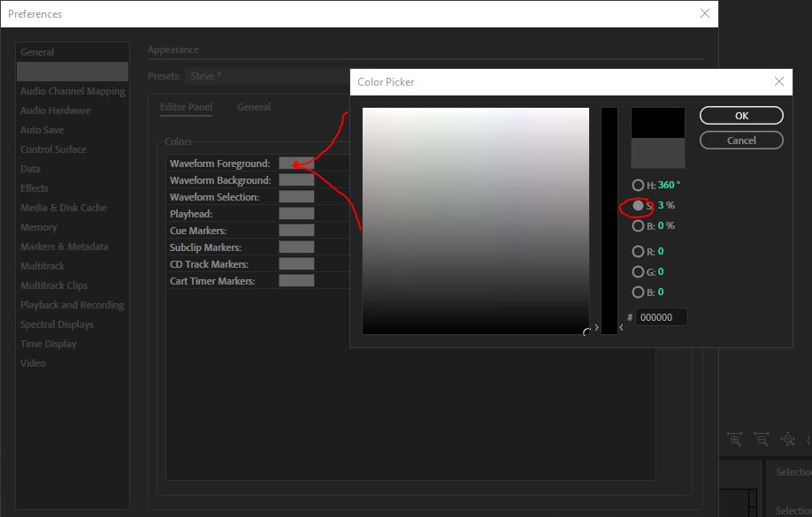Viewport: 812px width, 517px height.
Task: Select the S saturation radio button
Action: point(639,206)
